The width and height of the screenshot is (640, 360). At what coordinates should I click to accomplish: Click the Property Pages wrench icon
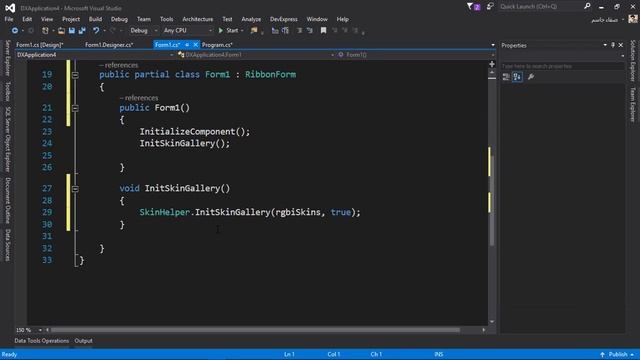click(x=531, y=77)
